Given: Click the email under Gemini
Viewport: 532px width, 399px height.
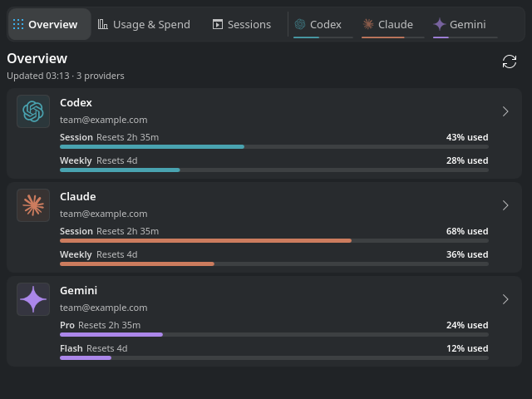Looking at the screenshot, I should tap(103, 308).
